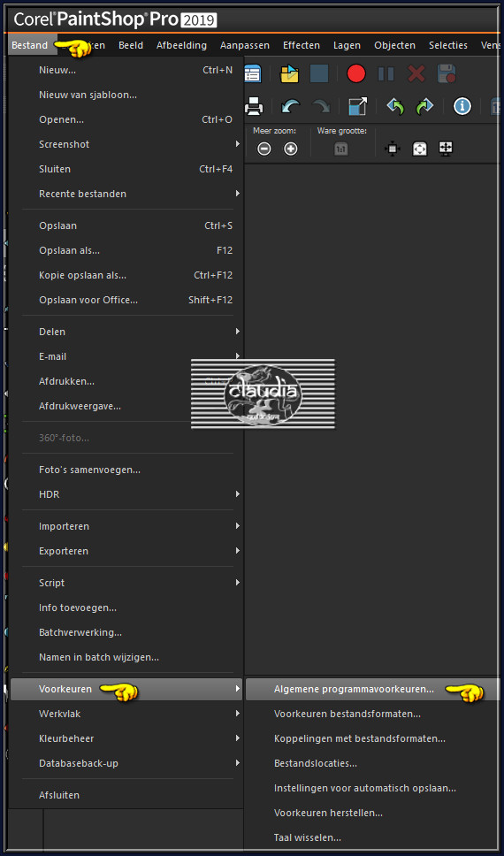Screen dimensions: 504x856
Task: Open the Afbeelding menu
Action: (181, 45)
